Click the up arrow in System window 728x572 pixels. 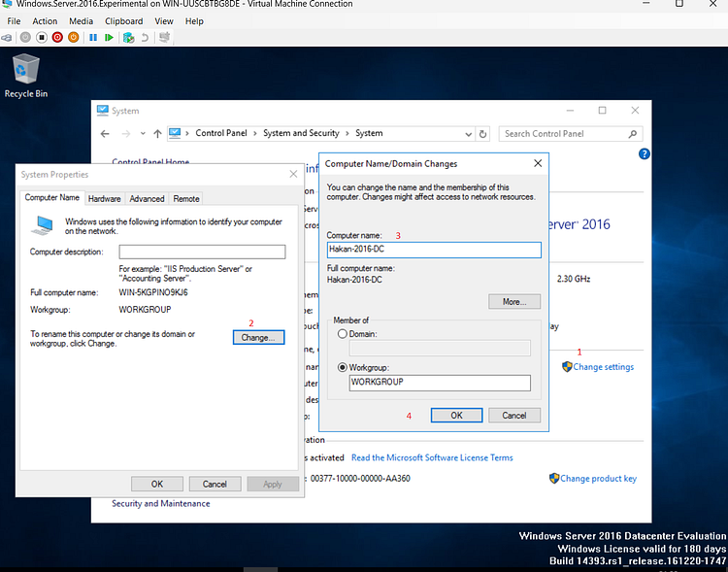[157, 134]
